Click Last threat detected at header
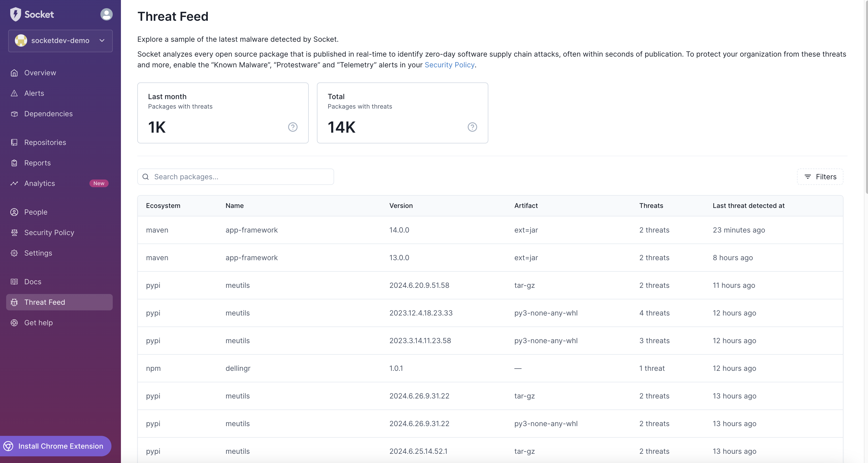Image resolution: width=868 pixels, height=463 pixels. point(748,206)
